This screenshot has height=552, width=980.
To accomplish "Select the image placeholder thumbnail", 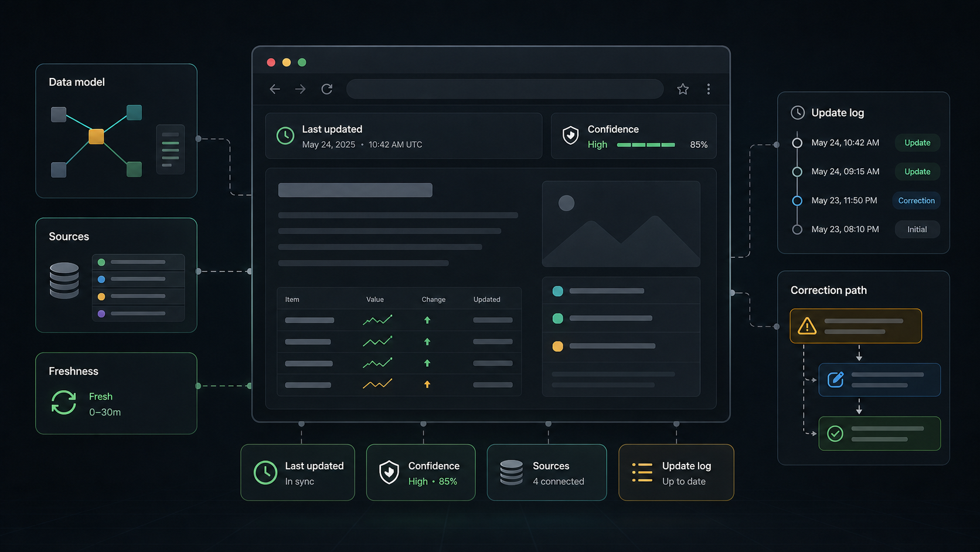I will [621, 224].
